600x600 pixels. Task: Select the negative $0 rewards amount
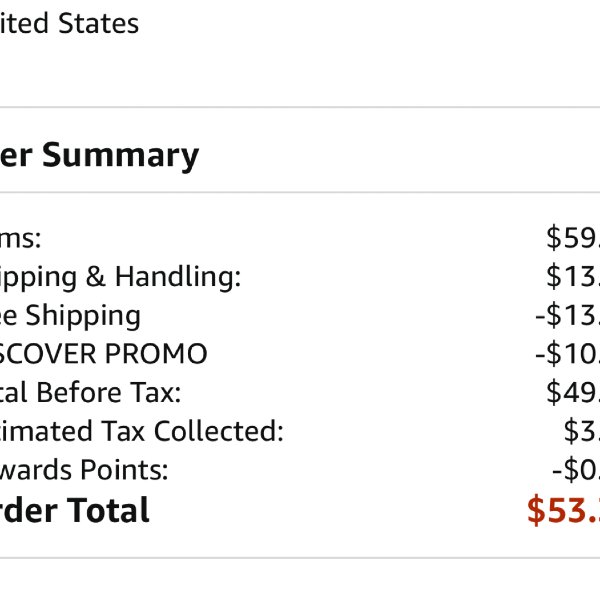(x=576, y=470)
